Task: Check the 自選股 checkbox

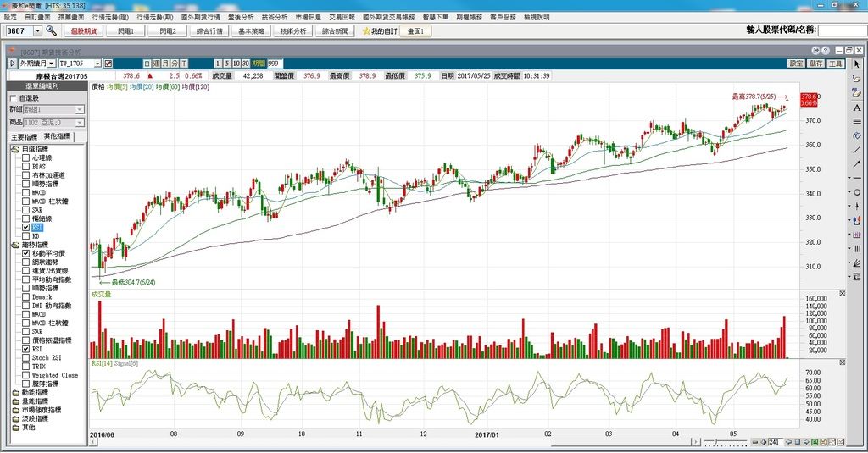Action: 14,98
